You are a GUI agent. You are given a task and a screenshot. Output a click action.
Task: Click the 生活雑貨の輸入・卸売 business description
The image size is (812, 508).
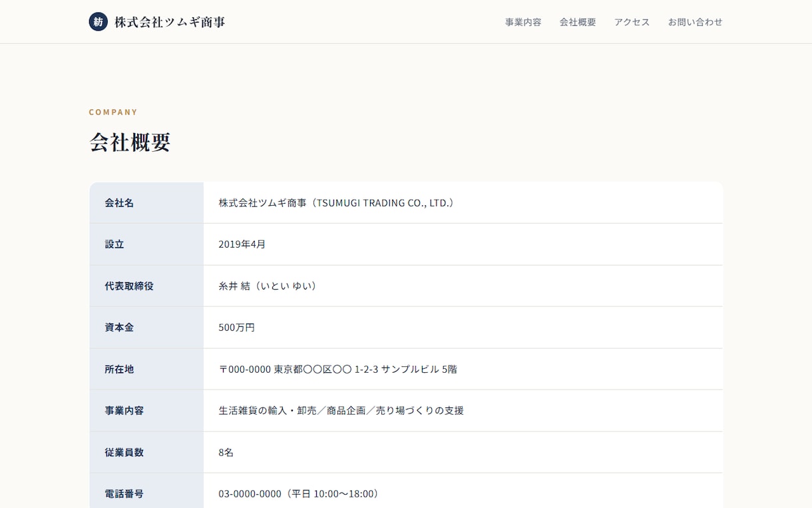coord(341,411)
